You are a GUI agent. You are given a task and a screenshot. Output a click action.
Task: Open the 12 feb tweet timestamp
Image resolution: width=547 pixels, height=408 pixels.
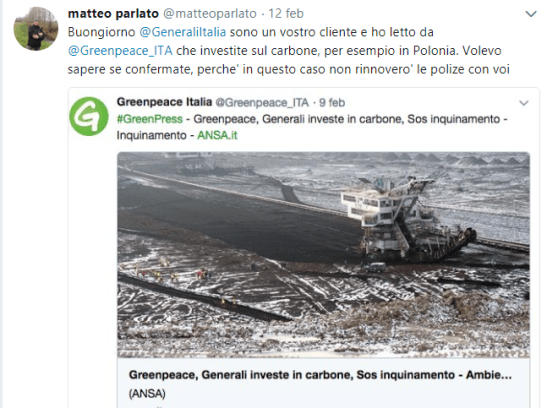coord(286,14)
